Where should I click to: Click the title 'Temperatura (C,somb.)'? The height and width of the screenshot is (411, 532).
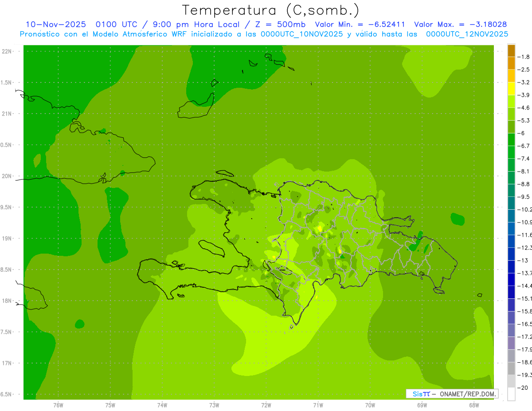[x=271, y=10]
